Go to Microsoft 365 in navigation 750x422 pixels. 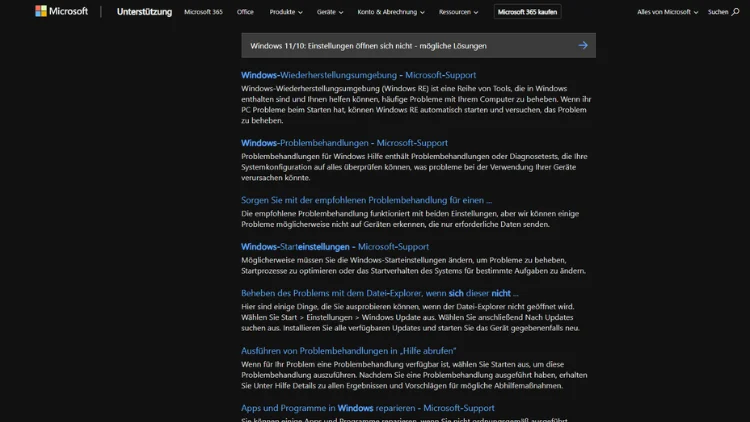coord(203,12)
